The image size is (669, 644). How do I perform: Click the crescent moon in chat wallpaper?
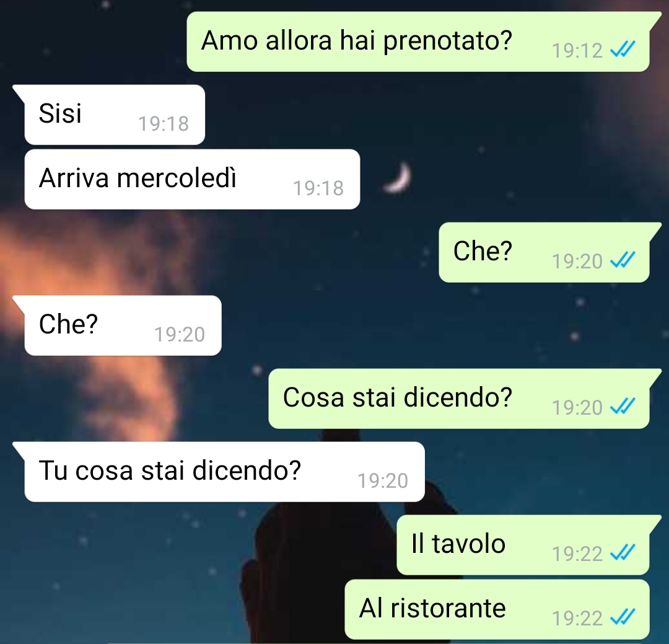coord(398,178)
